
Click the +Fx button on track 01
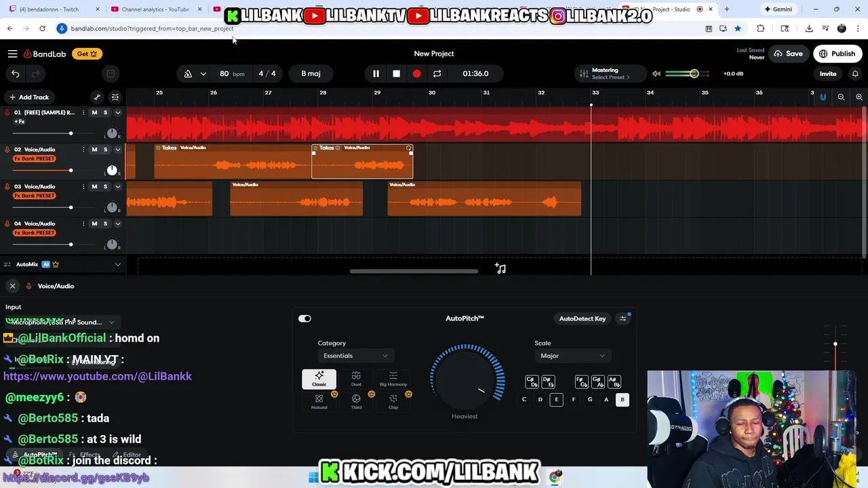tap(20, 121)
